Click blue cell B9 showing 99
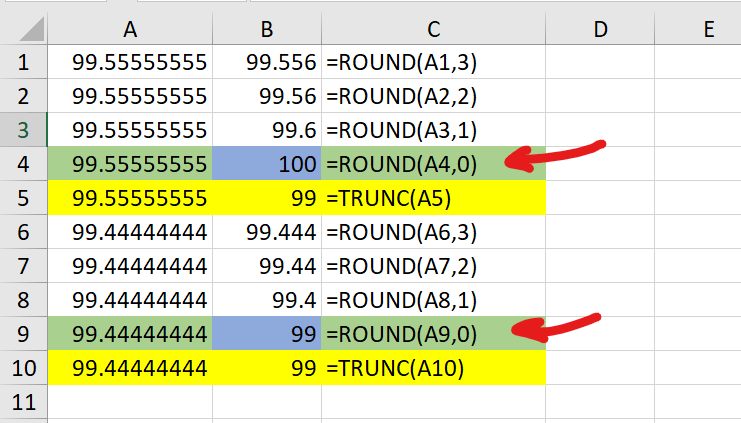 (x=267, y=334)
